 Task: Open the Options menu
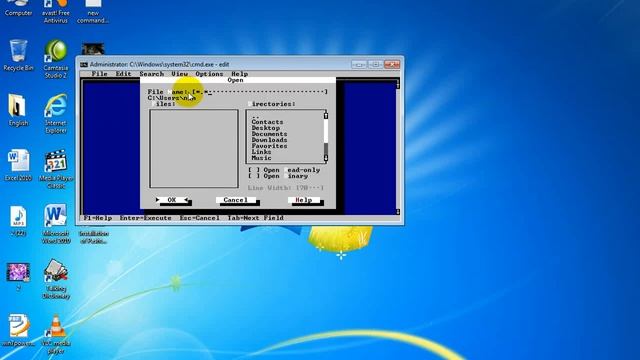(209, 74)
